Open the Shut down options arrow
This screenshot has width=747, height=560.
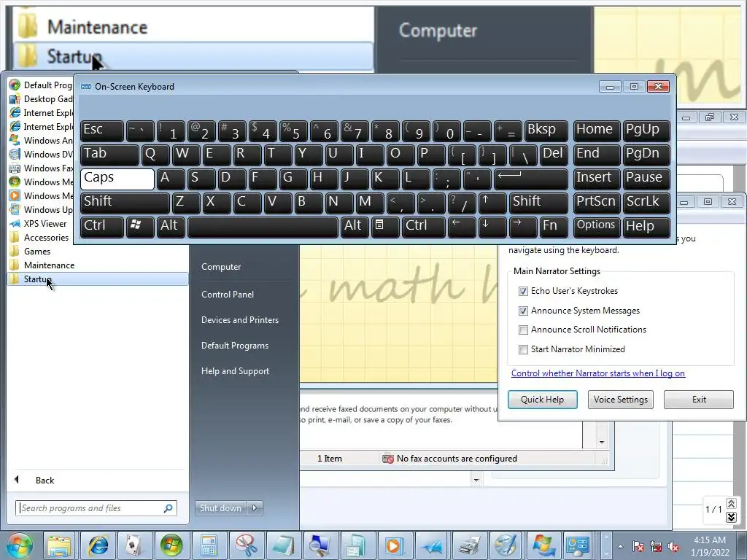(x=255, y=508)
